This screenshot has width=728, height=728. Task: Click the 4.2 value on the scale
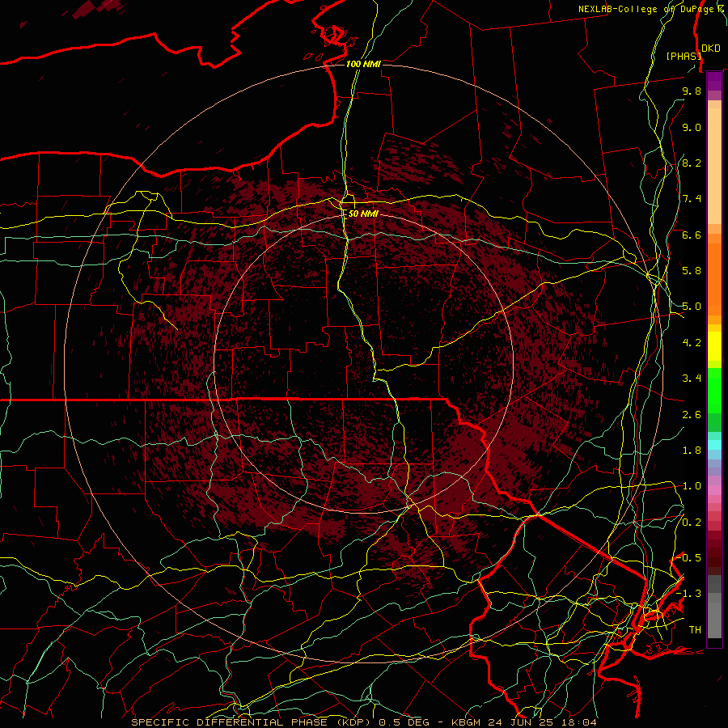click(x=692, y=343)
